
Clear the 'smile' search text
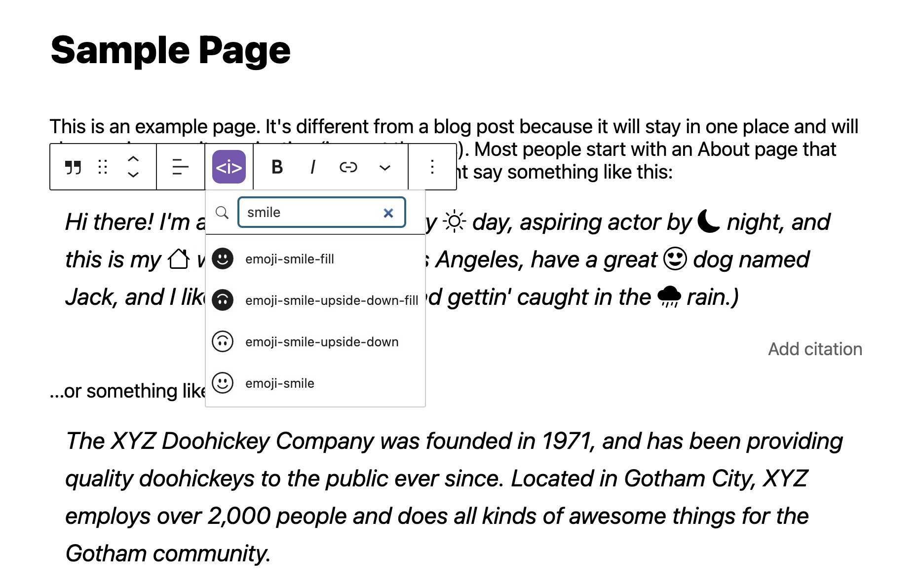388,213
